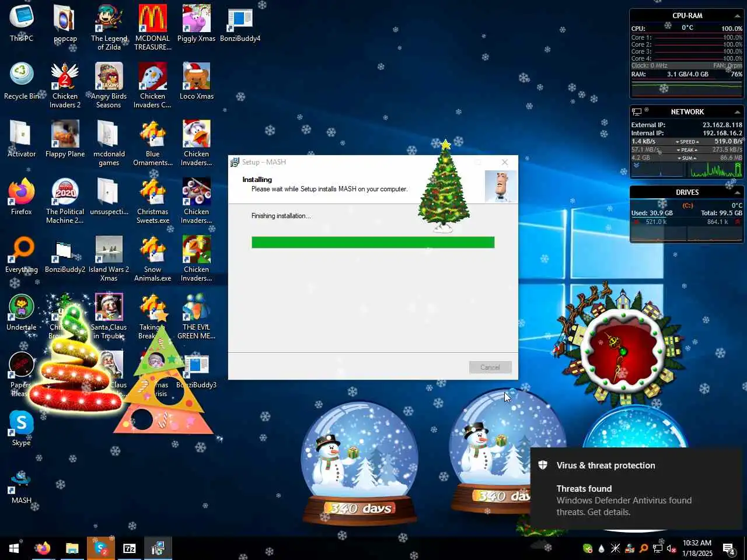Open the 10:32 AM clock calendar
The height and width of the screenshot is (560, 747).
point(697,548)
